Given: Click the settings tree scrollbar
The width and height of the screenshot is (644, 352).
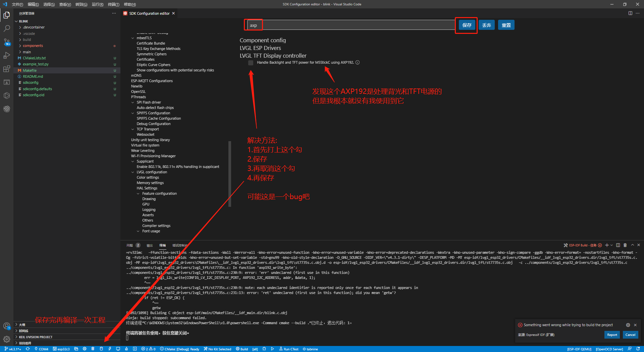Looking at the screenshot, I should (x=230, y=174).
